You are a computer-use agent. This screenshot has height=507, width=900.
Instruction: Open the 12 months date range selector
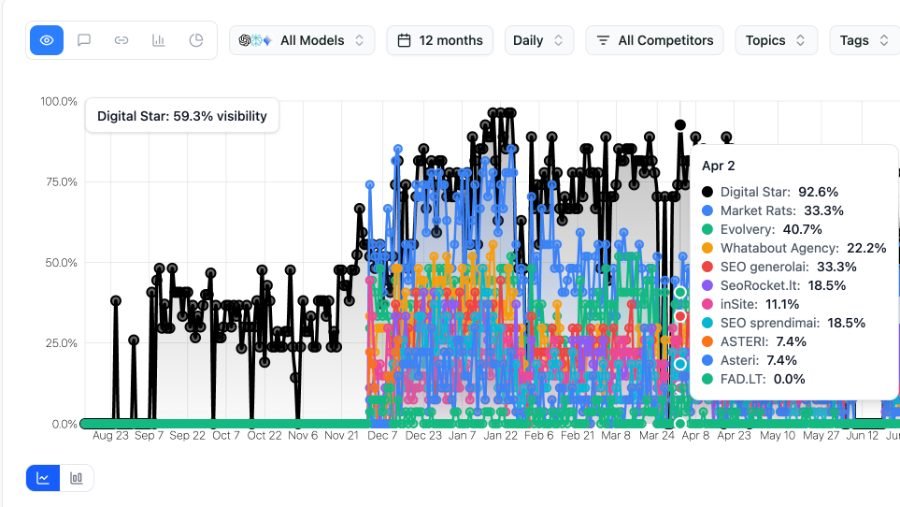[x=440, y=40]
